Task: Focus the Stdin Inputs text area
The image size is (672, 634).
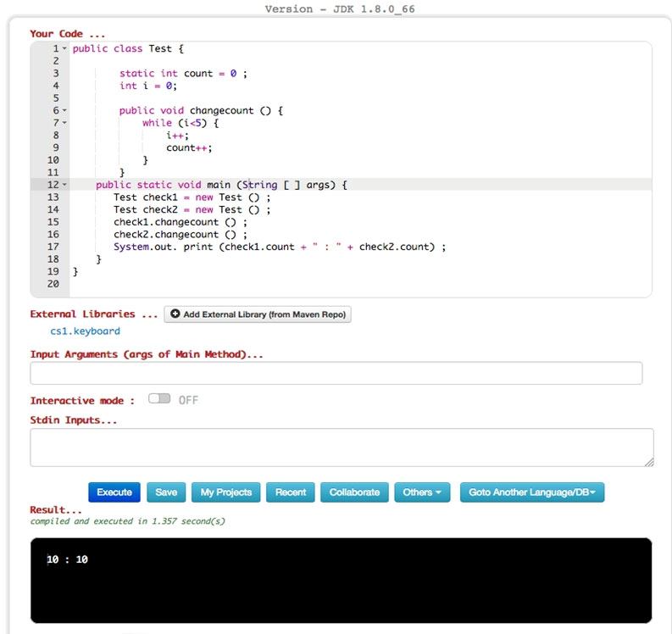Action: [x=342, y=447]
